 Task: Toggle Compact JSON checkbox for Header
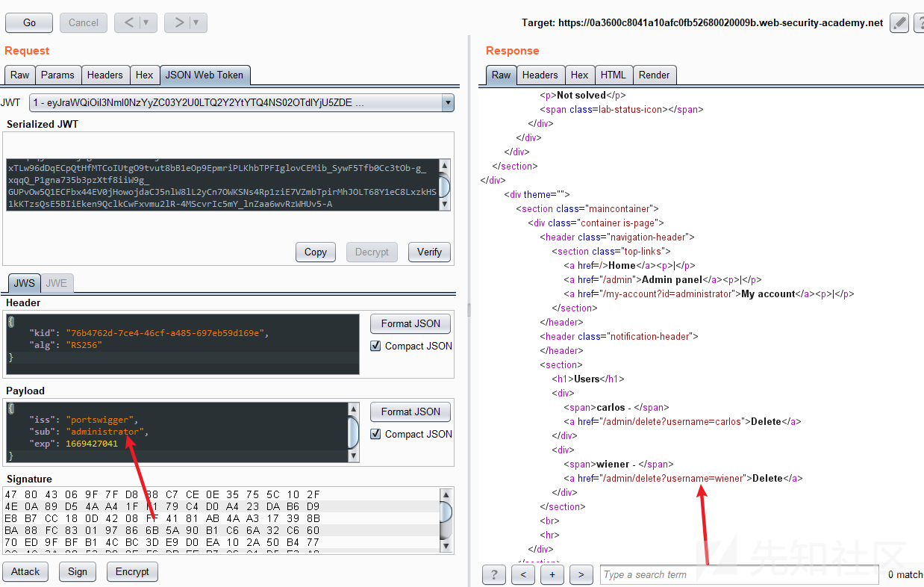click(x=376, y=346)
